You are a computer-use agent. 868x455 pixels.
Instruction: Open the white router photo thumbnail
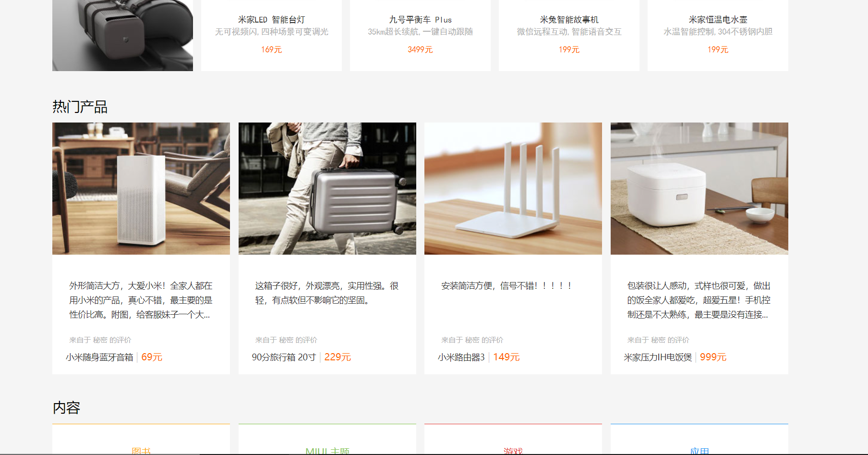pos(513,188)
